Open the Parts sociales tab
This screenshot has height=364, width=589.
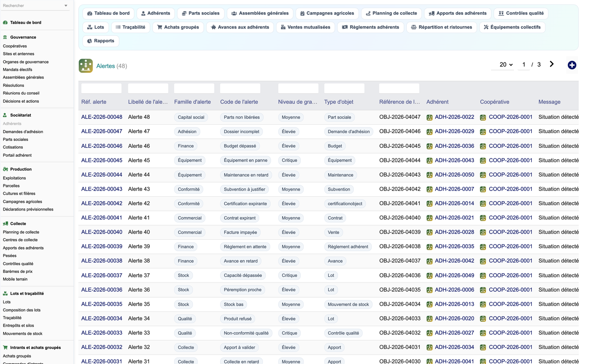[201, 13]
